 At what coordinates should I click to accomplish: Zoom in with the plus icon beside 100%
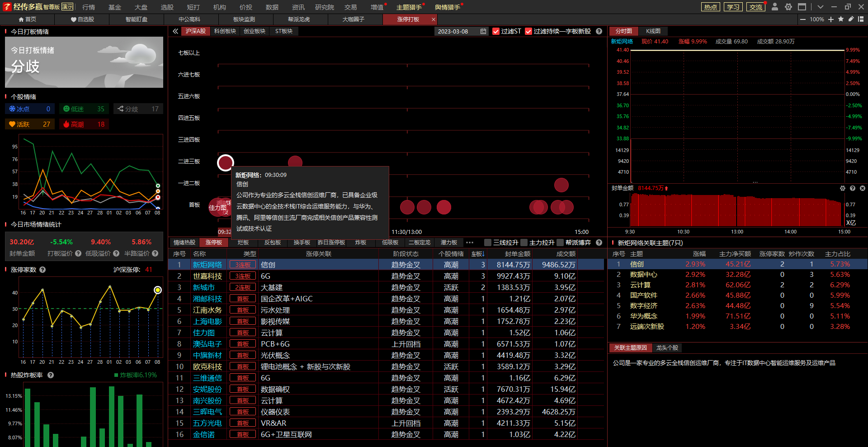[x=831, y=19]
